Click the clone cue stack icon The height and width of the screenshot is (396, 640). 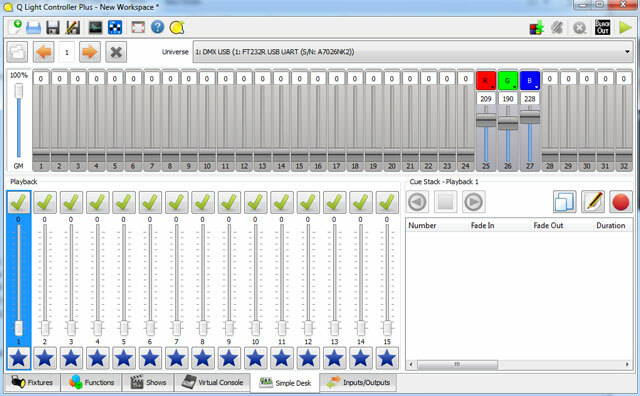(564, 202)
